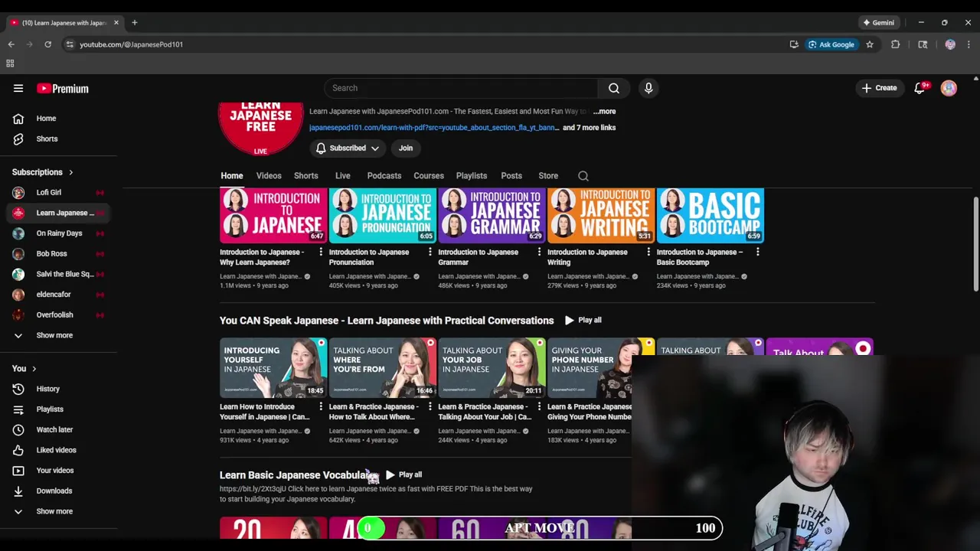Open the Gemini button in Chrome
The image size is (980, 551).
point(877,23)
